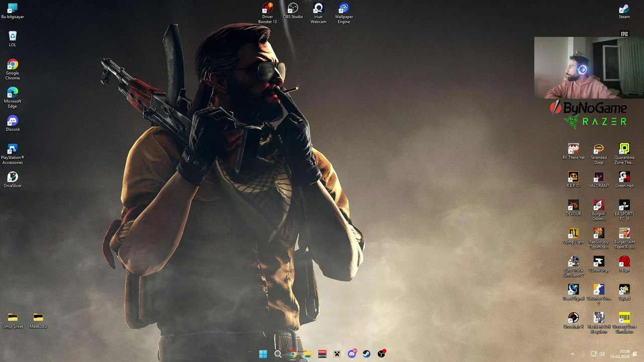
Task: Select the Dying Light shortcut
Action: [573, 236]
